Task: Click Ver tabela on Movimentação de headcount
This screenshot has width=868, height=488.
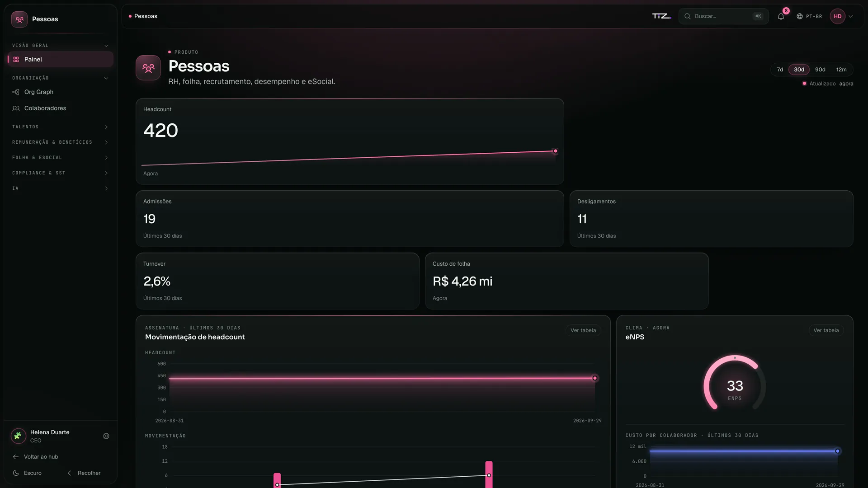Action: [583, 330]
